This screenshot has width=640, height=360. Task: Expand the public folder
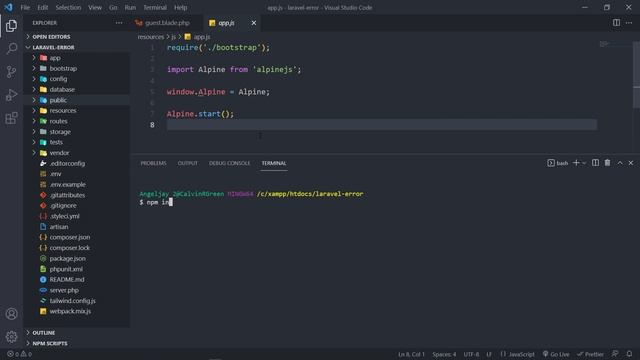77,100
